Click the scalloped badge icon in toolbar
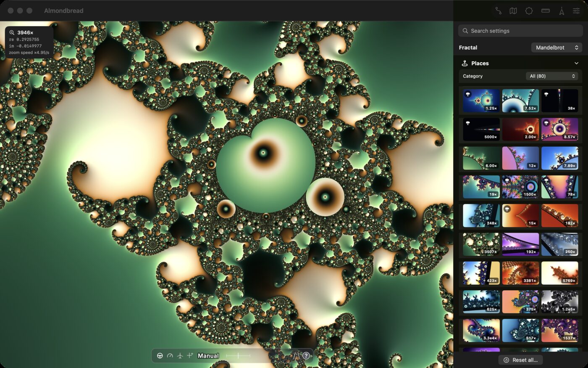 (529, 11)
